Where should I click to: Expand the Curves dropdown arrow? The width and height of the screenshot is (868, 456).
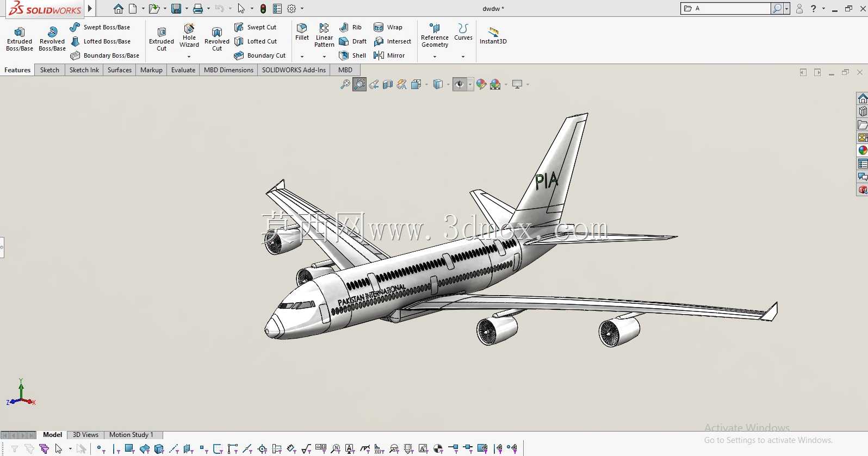coord(463,57)
